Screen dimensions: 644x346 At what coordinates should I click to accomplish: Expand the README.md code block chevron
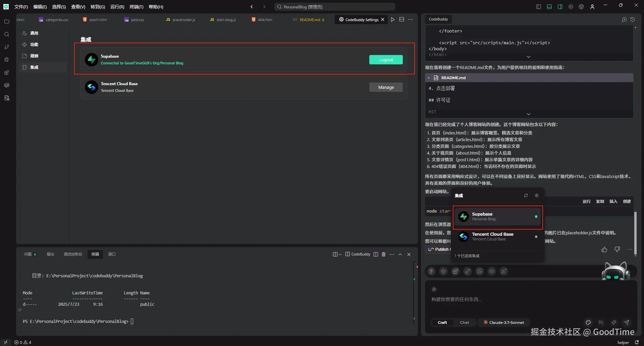[529, 114]
